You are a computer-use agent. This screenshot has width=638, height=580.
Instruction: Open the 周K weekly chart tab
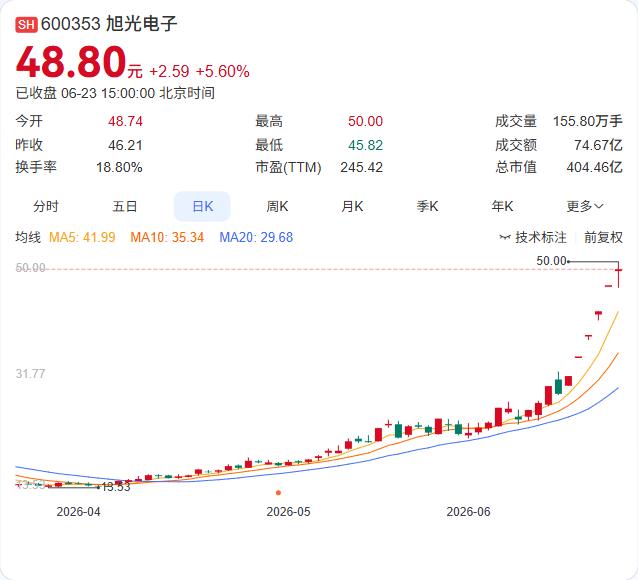pos(277,206)
